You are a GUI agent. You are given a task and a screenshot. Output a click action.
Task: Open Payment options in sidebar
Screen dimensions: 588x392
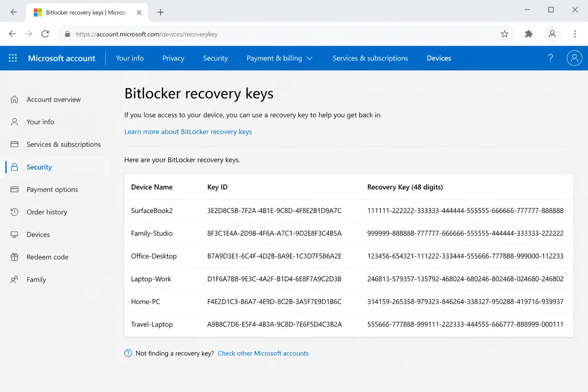[x=52, y=189]
